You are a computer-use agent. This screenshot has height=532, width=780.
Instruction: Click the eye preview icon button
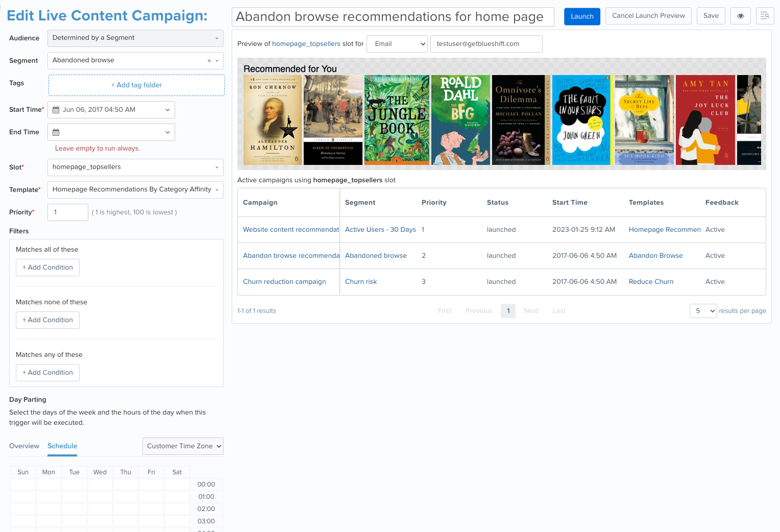741,16
